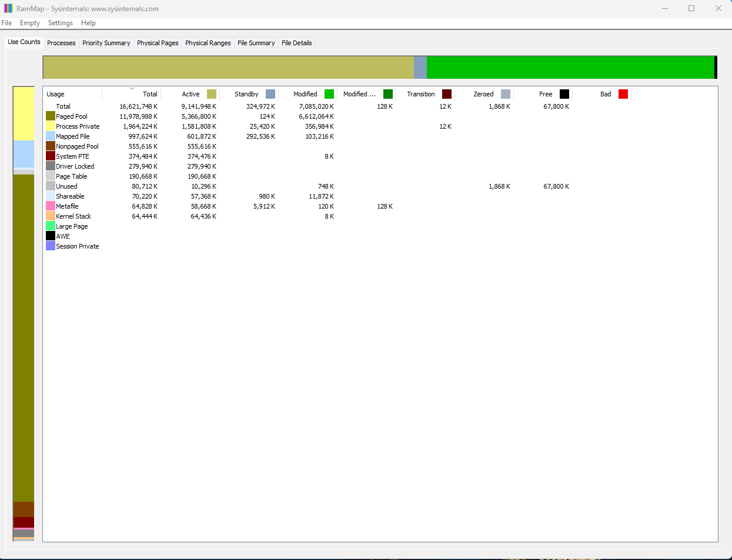Click the Active color swatch in the column header

click(210, 93)
